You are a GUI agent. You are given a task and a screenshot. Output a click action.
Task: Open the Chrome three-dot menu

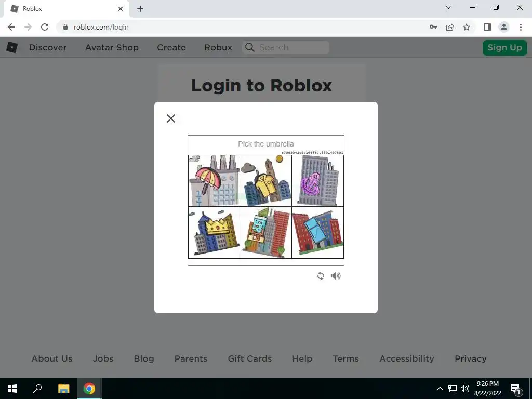(x=521, y=27)
